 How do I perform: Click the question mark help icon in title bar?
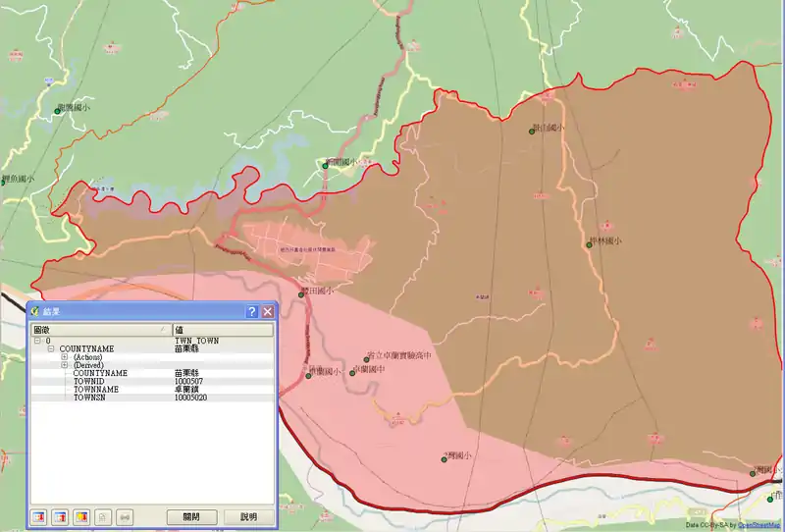251,311
